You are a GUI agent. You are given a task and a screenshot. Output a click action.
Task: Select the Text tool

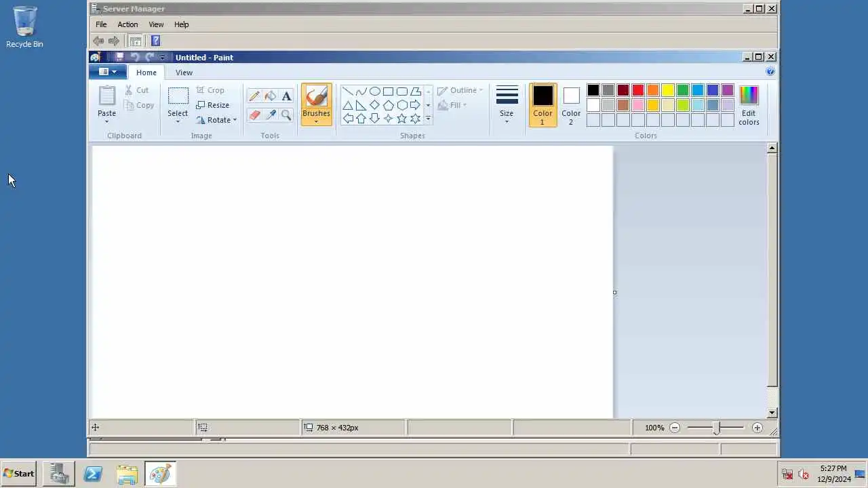(286, 96)
